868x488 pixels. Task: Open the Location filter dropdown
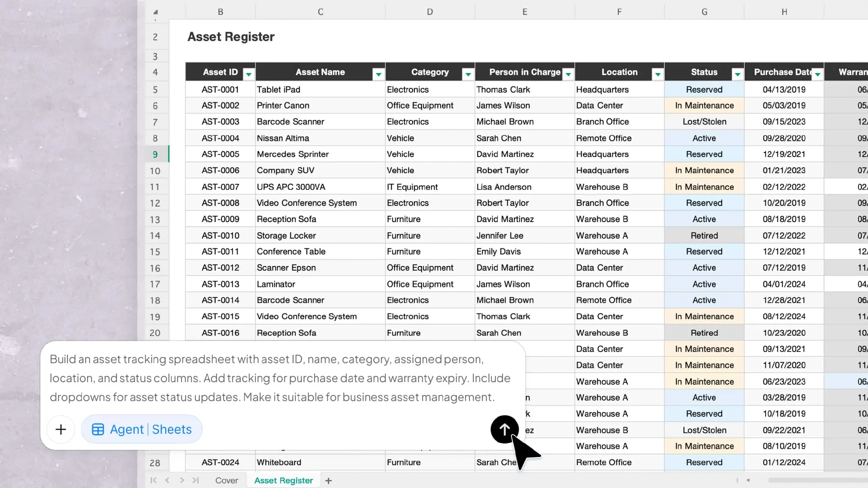coord(658,75)
